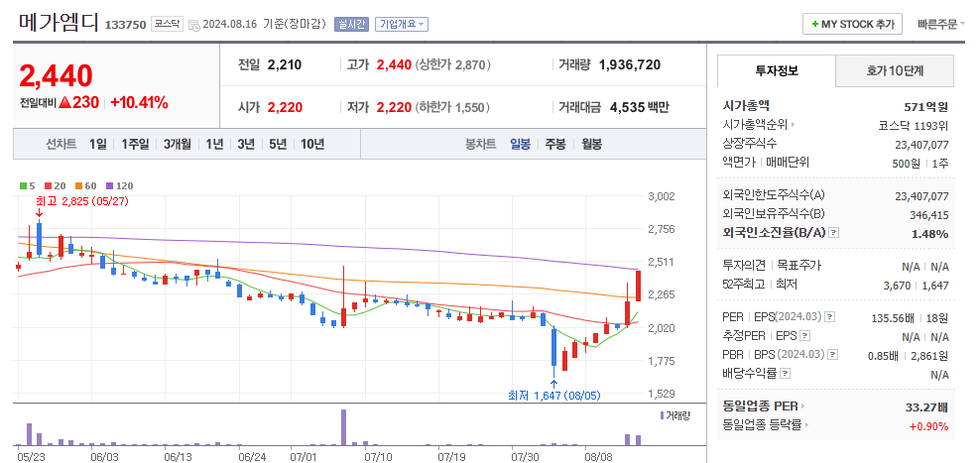
Task: Select the 5년 line chart period
Action: (278, 145)
